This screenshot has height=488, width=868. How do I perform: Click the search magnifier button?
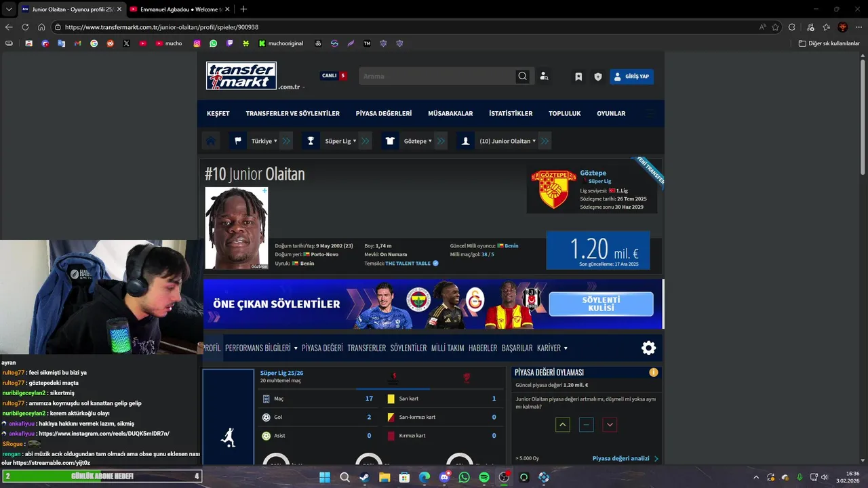[x=522, y=77]
